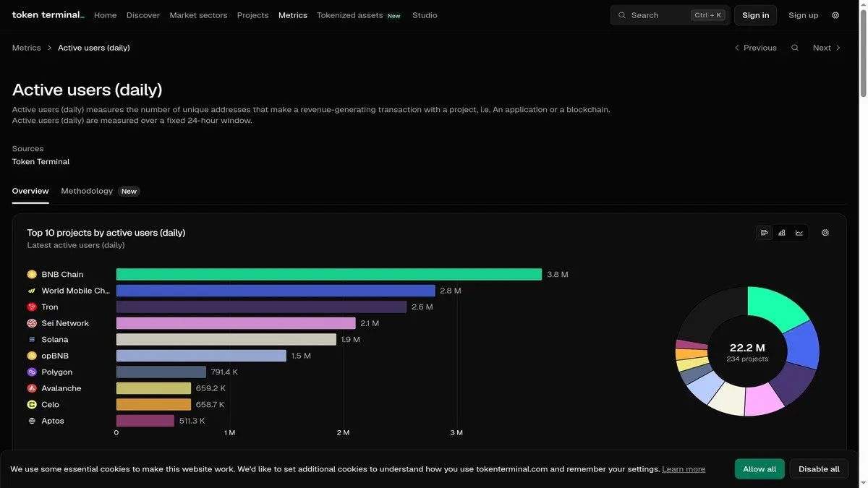Viewport: 868px width, 488px height.
Task: Open Market sectors menu
Action: (x=198, y=15)
